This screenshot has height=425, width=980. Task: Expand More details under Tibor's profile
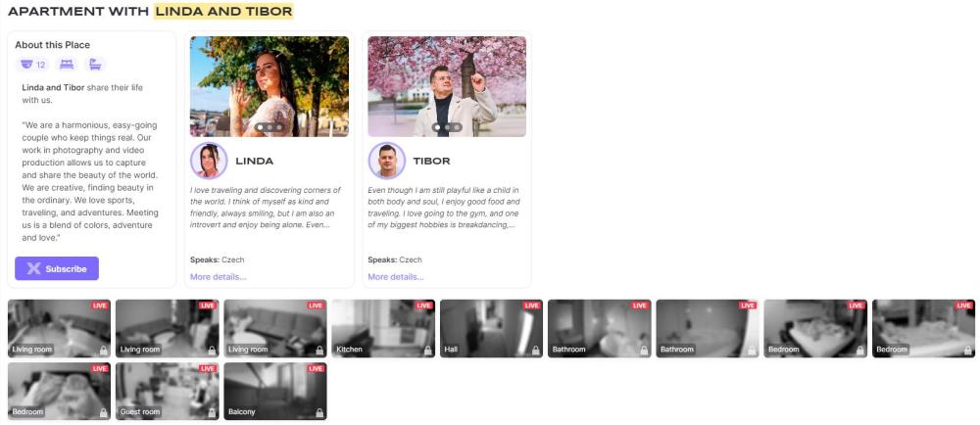point(396,277)
